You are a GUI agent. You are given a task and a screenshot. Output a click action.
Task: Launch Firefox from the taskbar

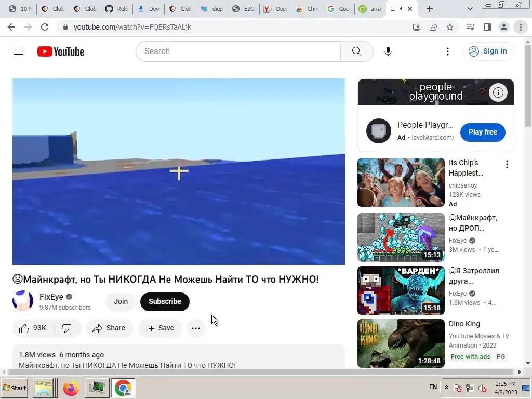71,388
